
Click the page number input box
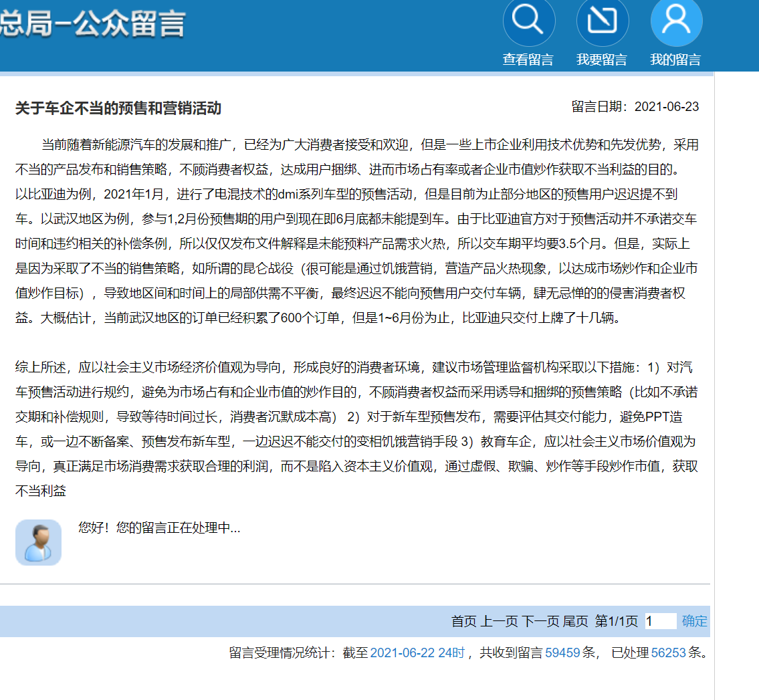coord(660,621)
